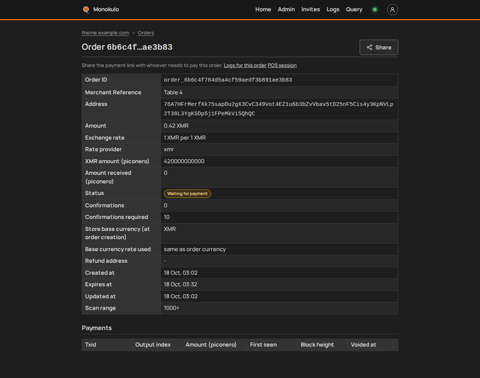480x378 pixels.
Task: Click the First seen column header
Action: [263, 345]
